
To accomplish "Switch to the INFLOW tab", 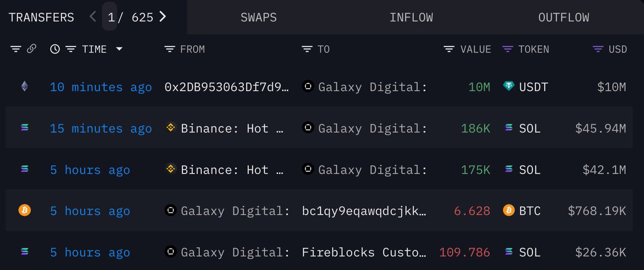I will pos(411,17).
